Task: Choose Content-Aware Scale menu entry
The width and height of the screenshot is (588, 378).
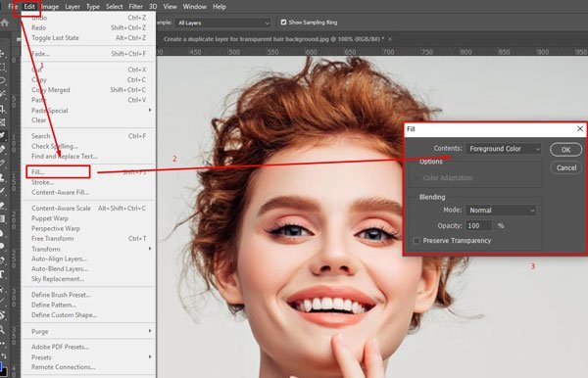Action: pos(89,209)
